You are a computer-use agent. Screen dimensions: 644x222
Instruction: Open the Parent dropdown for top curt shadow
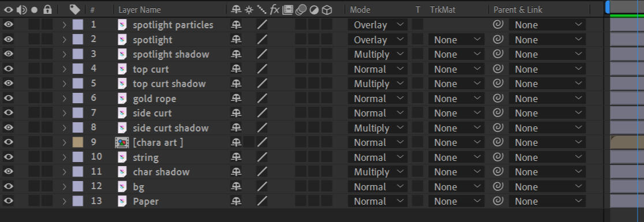(x=548, y=84)
